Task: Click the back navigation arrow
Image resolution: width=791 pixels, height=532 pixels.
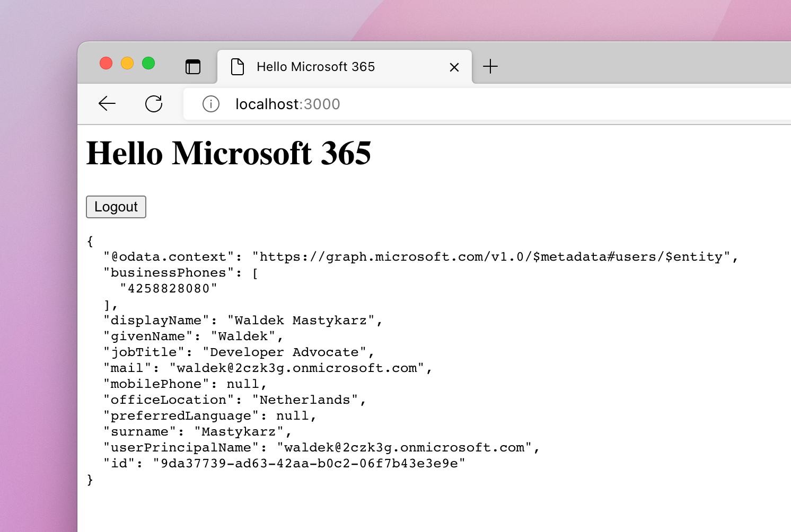Action: (x=107, y=104)
